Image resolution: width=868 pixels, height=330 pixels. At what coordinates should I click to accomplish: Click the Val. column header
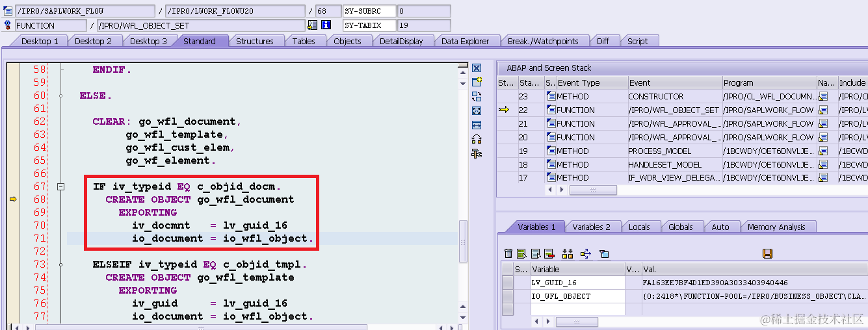click(x=754, y=269)
